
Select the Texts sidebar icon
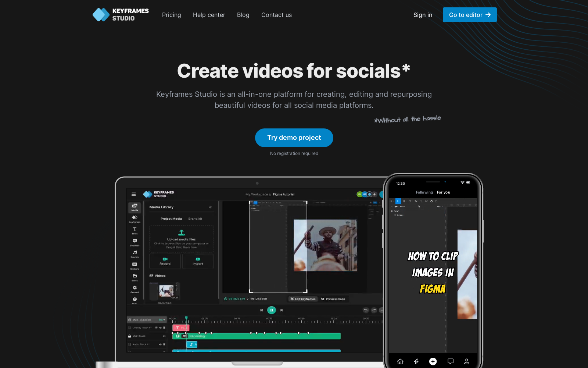click(x=135, y=231)
